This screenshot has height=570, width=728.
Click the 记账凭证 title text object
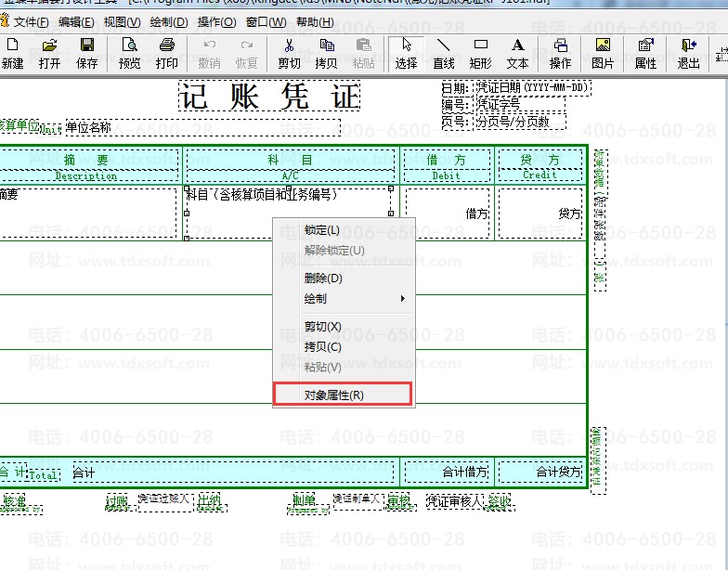(269, 97)
